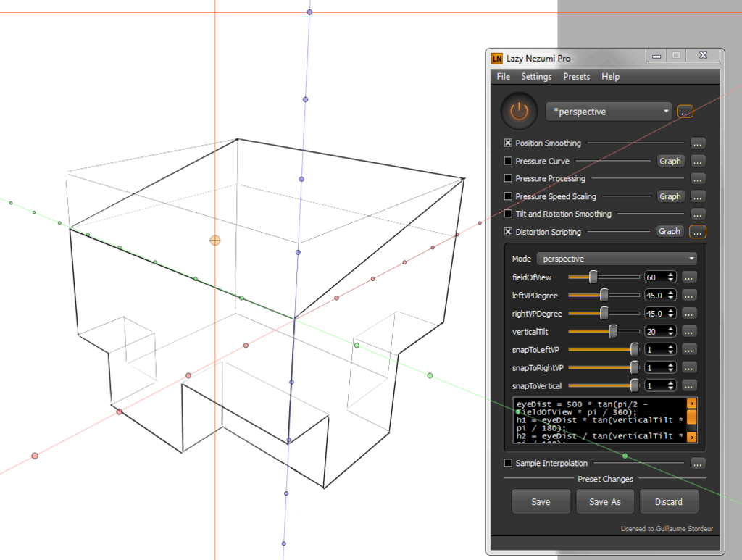742x560 pixels.
Task: Enable Pressure Speed Scaling checkbox
Action: coord(508,196)
